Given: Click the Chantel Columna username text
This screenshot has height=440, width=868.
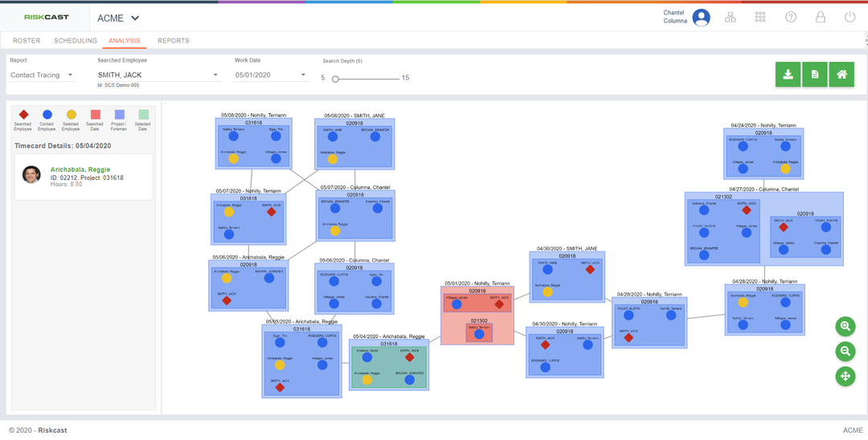Looking at the screenshot, I should click(674, 17).
